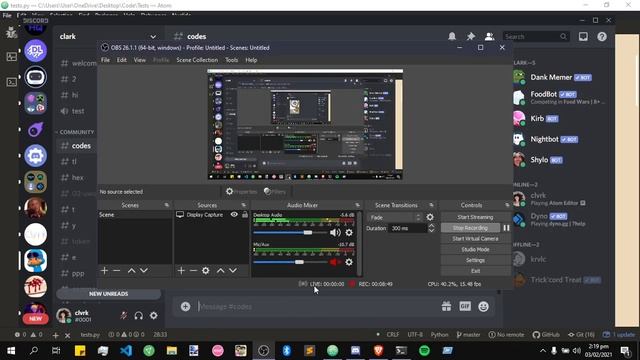Pop out the Scenes dock icon

tap(167, 205)
